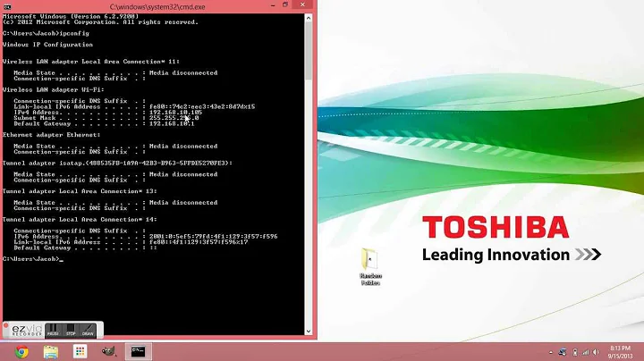Open the volume speaker tray icon
The image size is (644, 361).
pyautogui.click(x=596, y=352)
